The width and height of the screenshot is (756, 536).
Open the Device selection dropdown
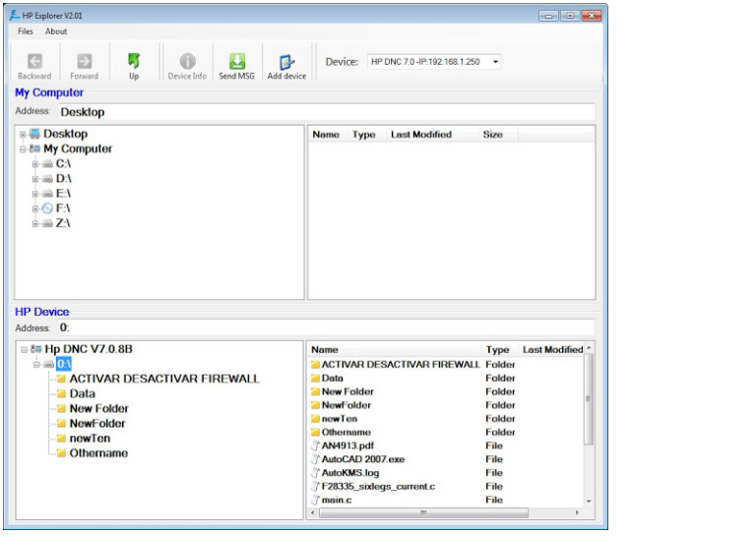pyautogui.click(x=495, y=62)
